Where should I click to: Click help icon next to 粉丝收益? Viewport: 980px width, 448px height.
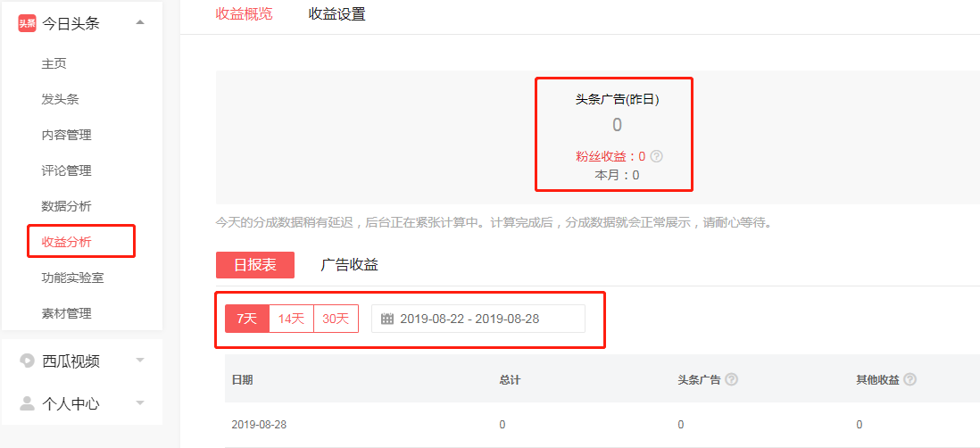[657, 156]
